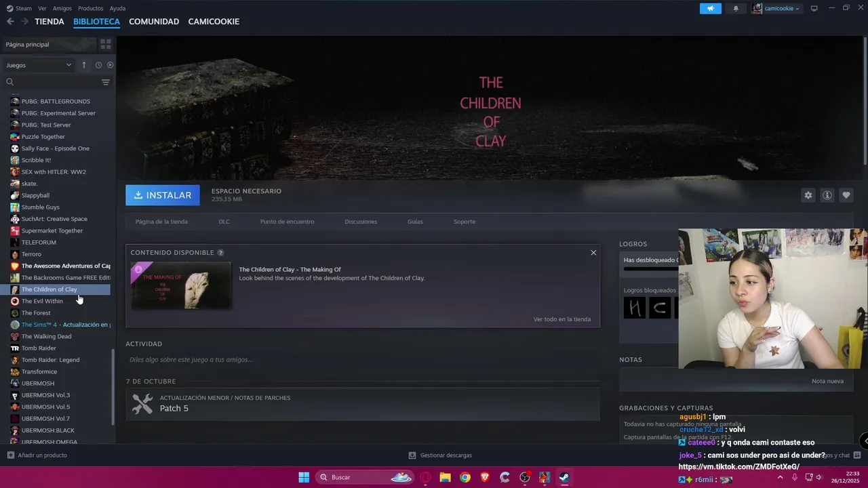Viewport: 868px width, 488px height.
Task: Expand the Juegos filter dropdown
Action: pos(39,65)
